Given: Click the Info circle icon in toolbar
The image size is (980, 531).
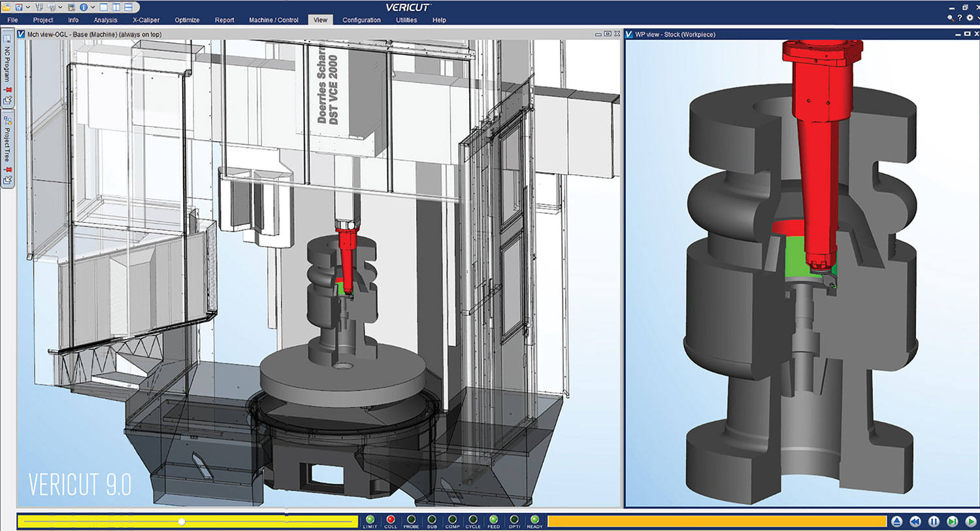Looking at the screenshot, I should point(84,7).
